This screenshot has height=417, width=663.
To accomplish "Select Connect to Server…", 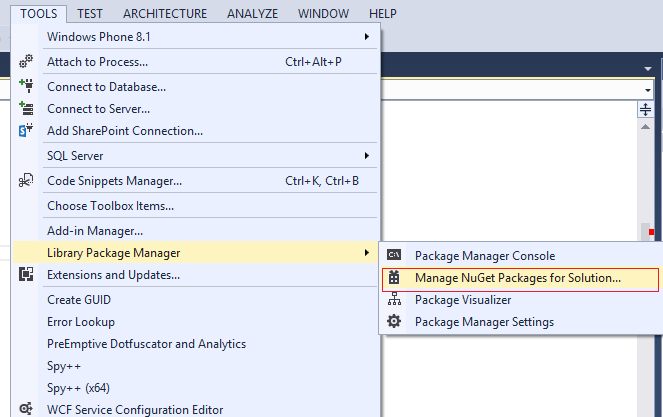I will tap(195, 109).
